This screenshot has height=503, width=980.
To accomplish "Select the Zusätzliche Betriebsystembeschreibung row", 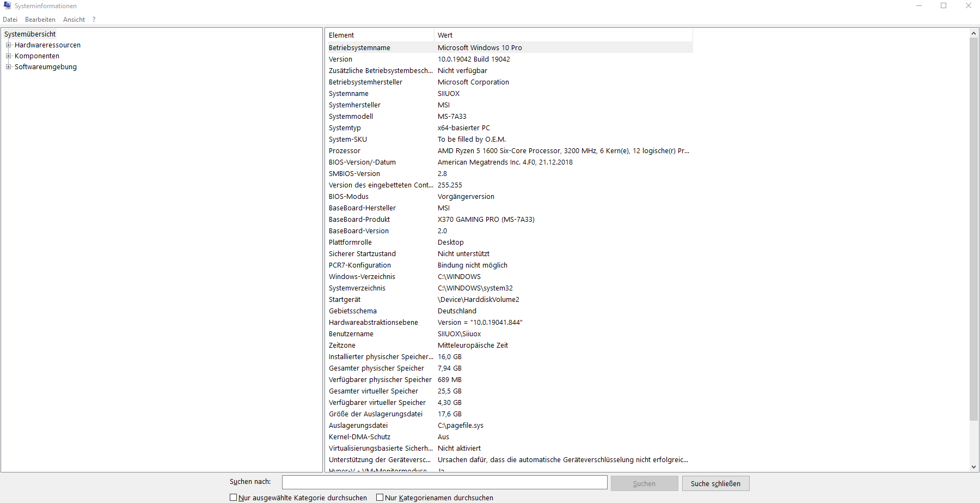I will point(509,71).
